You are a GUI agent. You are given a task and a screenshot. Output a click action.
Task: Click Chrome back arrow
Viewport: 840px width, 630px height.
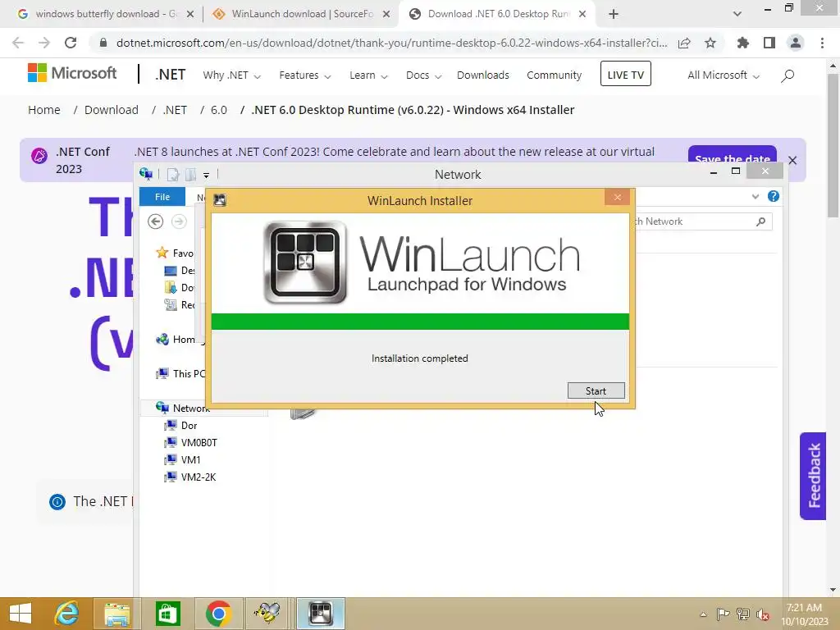click(18, 43)
